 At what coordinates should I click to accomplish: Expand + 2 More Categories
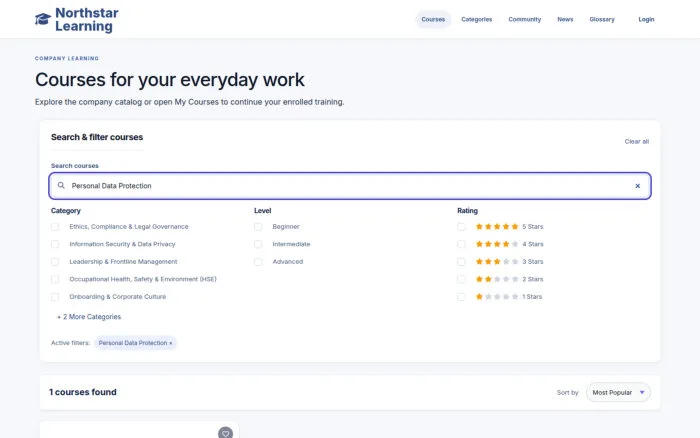point(89,317)
